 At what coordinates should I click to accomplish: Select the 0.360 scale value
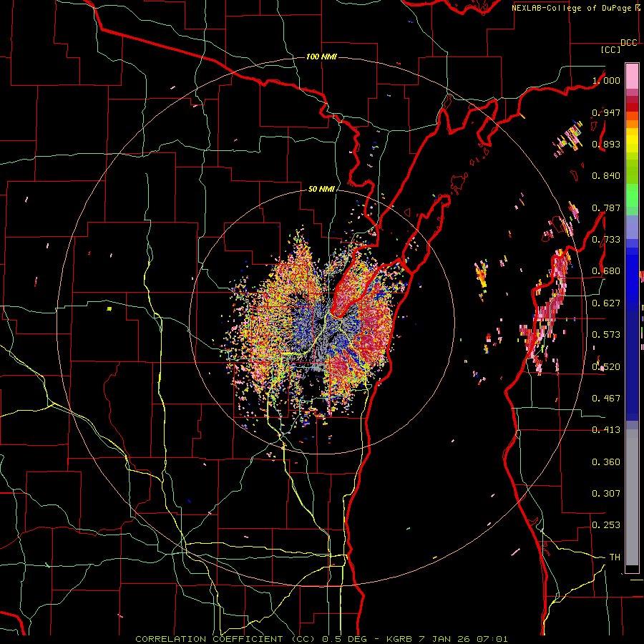click(x=606, y=462)
